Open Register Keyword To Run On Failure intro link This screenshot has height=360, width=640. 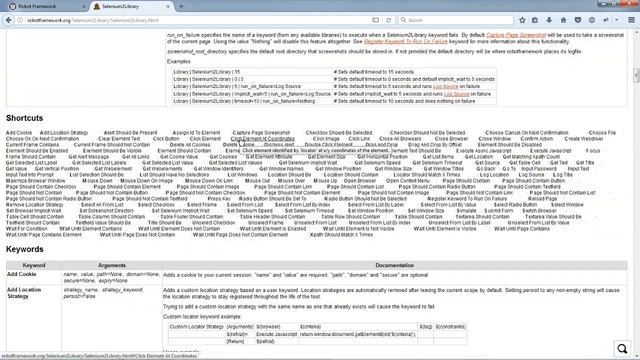click(405, 42)
